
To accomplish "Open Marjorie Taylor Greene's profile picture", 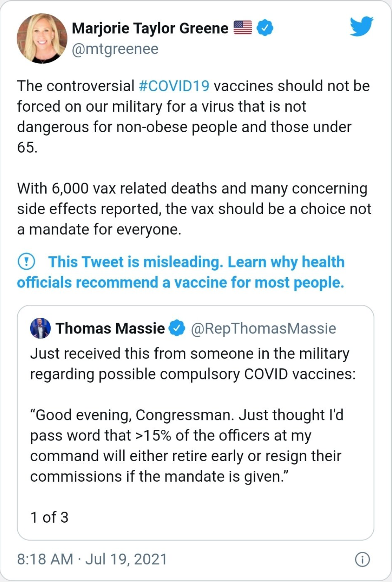I will 42,39.
